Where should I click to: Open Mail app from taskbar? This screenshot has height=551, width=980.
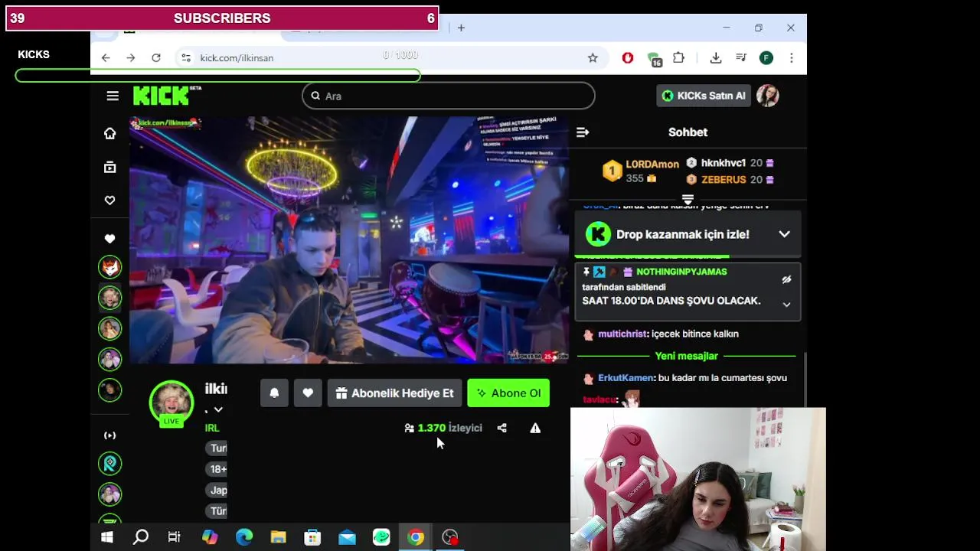point(347,537)
